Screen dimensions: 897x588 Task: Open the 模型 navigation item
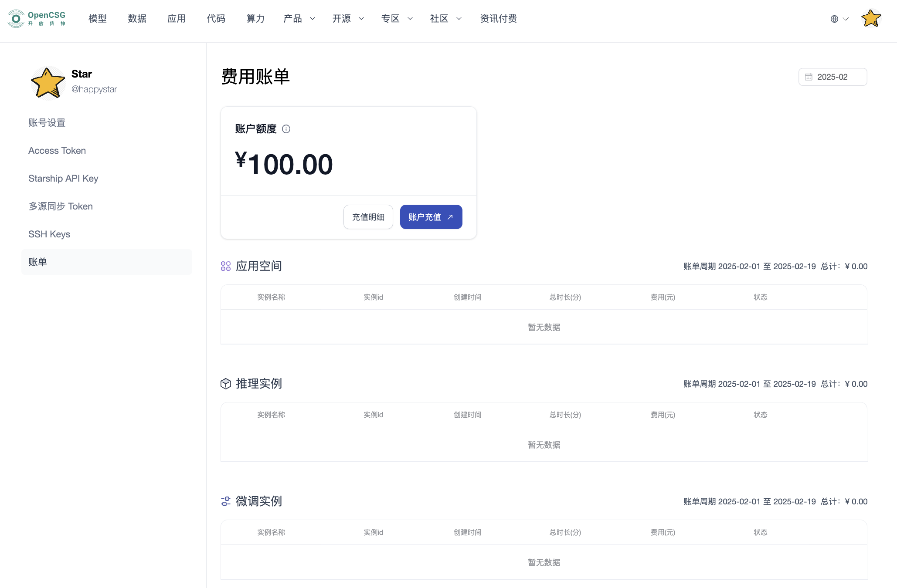(98, 19)
